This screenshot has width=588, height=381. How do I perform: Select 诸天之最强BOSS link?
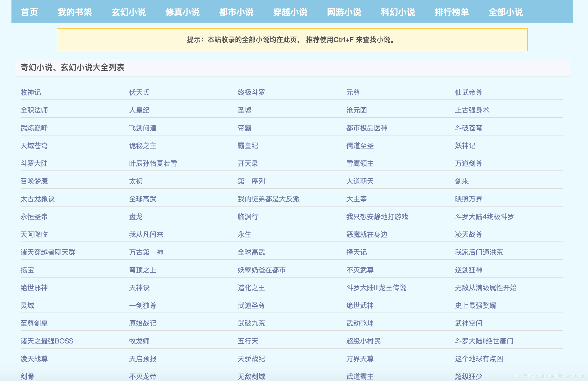pyautogui.click(x=47, y=341)
